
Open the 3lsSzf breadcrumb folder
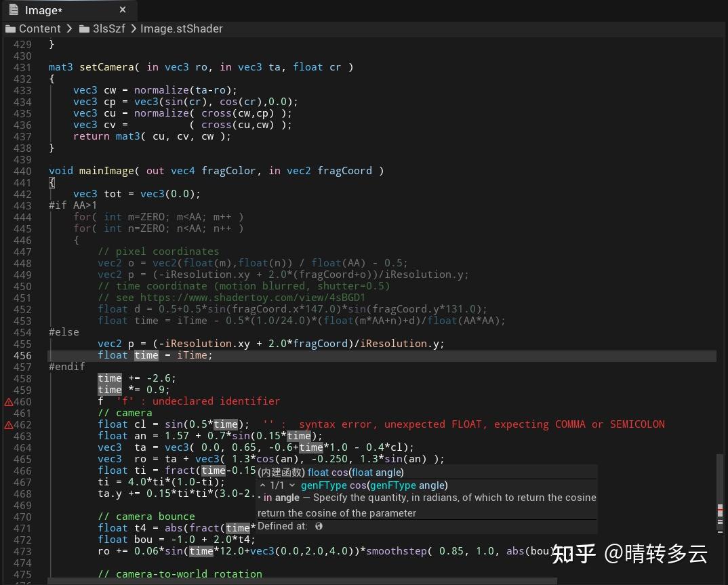(108, 28)
